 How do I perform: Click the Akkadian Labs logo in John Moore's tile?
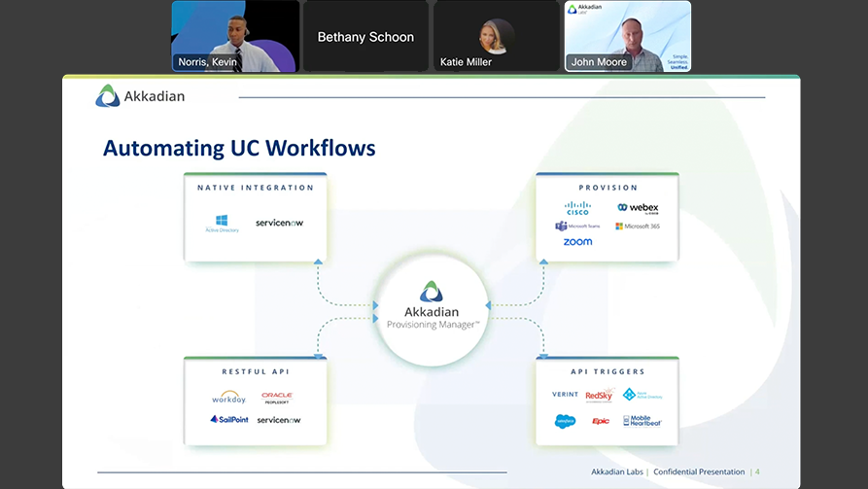585,9
